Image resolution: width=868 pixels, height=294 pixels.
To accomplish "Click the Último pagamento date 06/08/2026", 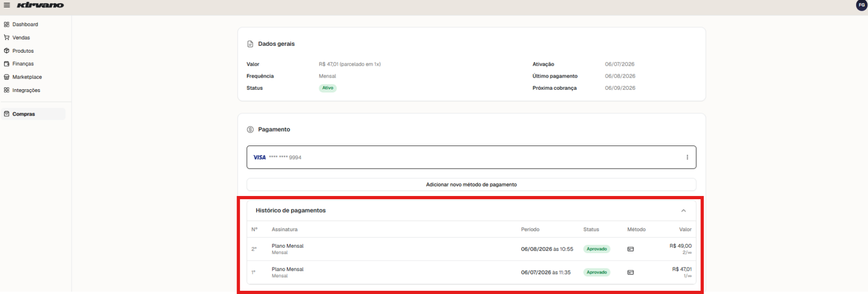I will (620, 76).
